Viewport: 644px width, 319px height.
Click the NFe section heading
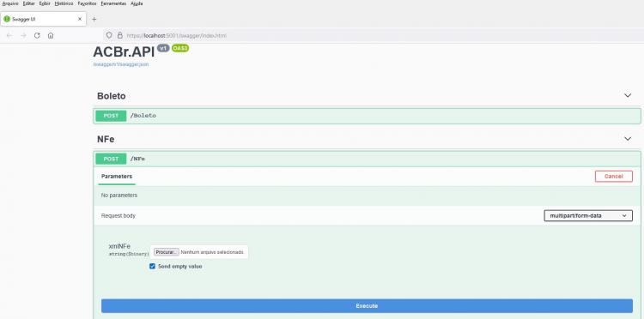coord(106,140)
